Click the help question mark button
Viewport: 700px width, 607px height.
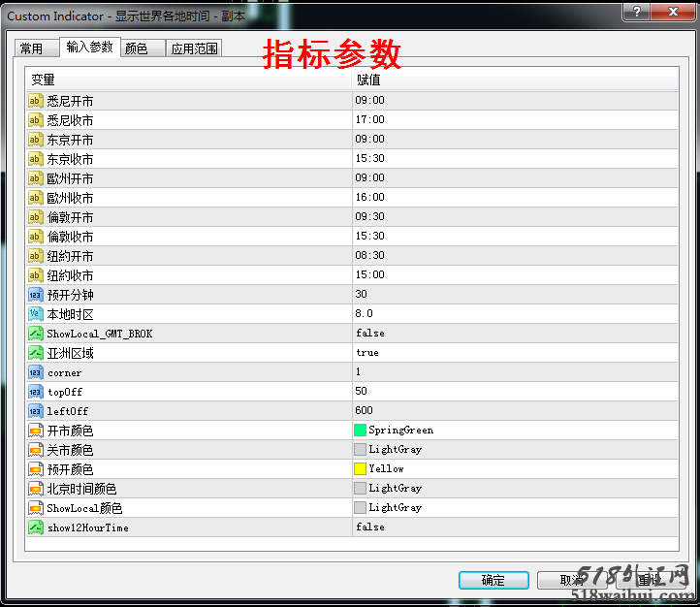coord(637,12)
